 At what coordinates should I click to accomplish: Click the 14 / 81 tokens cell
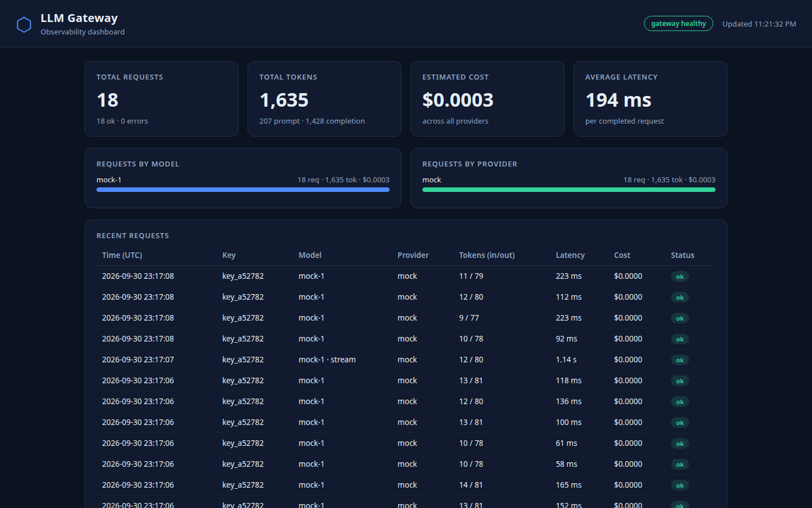471,485
